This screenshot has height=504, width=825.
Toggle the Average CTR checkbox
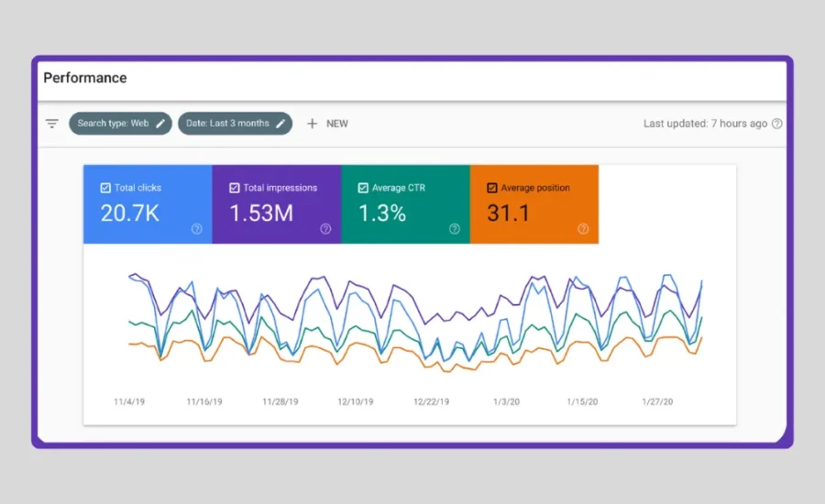coord(363,188)
